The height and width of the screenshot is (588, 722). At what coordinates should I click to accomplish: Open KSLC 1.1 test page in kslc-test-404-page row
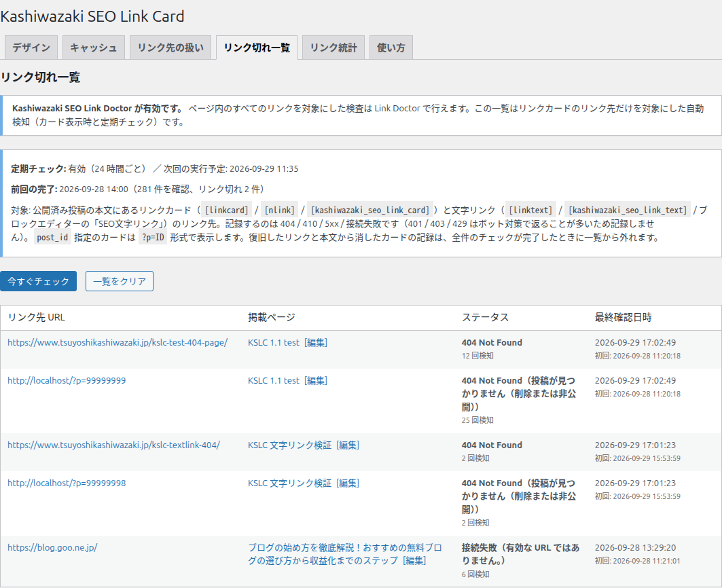274,343
